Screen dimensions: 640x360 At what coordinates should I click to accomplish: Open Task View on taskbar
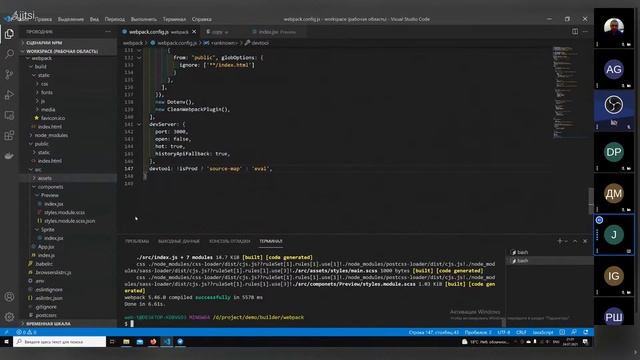click(112, 342)
